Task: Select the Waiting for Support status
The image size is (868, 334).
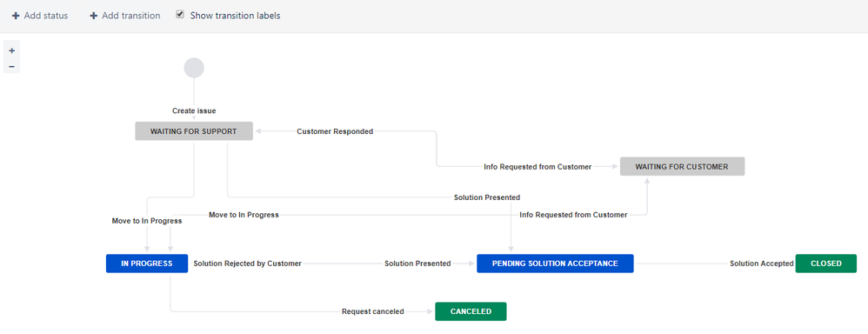Action: tap(194, 131)
